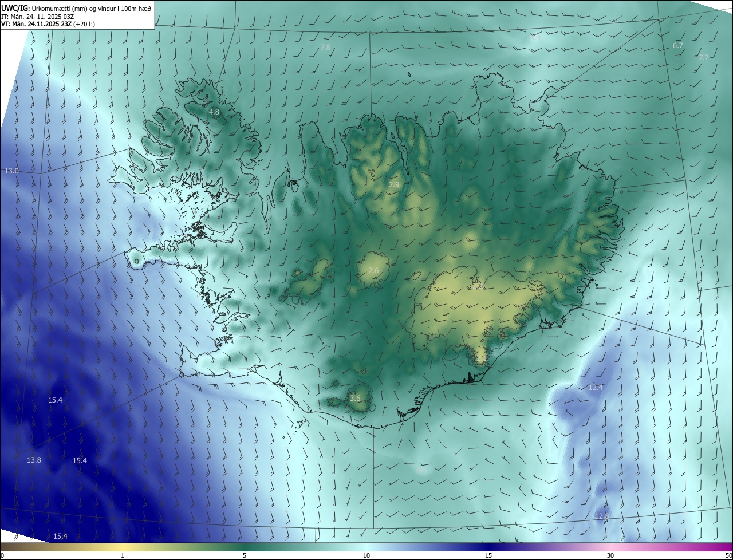Click the 2.9 value in north Iceland
Screen dimensions: 733x560
pos(394,184)
